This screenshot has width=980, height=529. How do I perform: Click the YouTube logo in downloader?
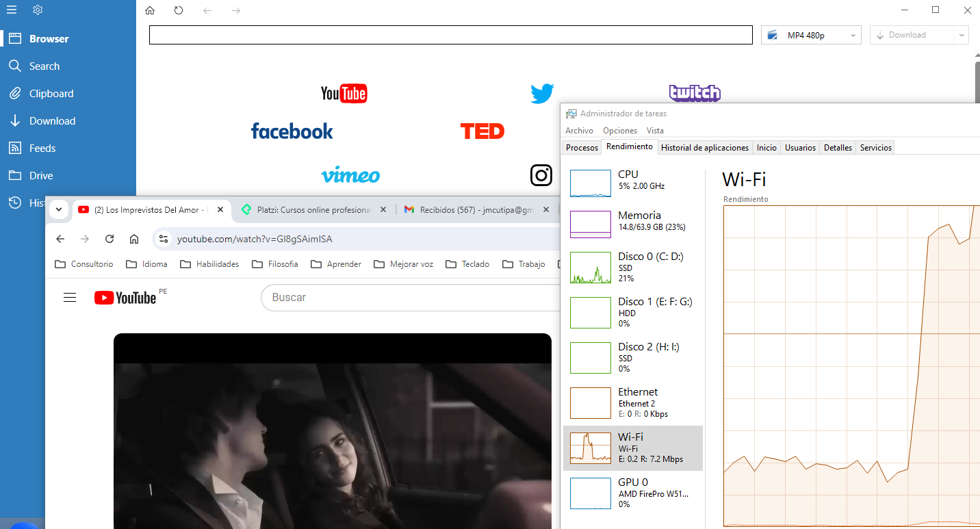(344, 94)
